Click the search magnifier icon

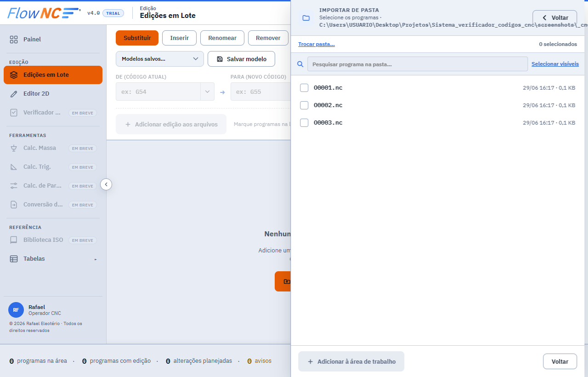click(300, 64)
